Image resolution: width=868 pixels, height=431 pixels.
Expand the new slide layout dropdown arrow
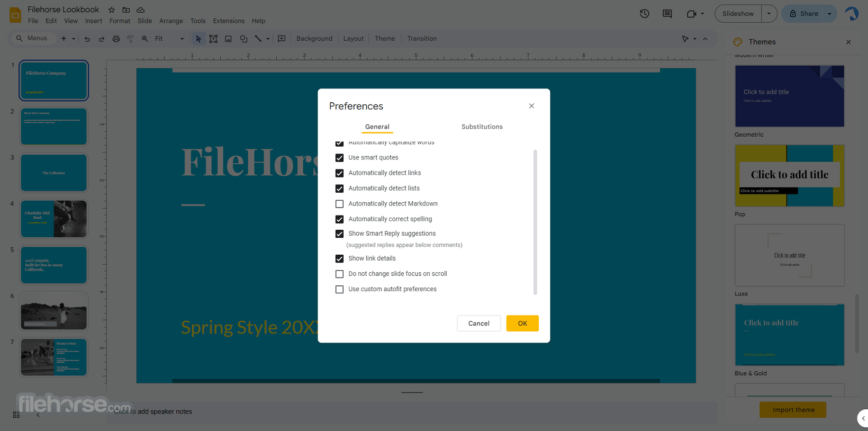(74, 39)
